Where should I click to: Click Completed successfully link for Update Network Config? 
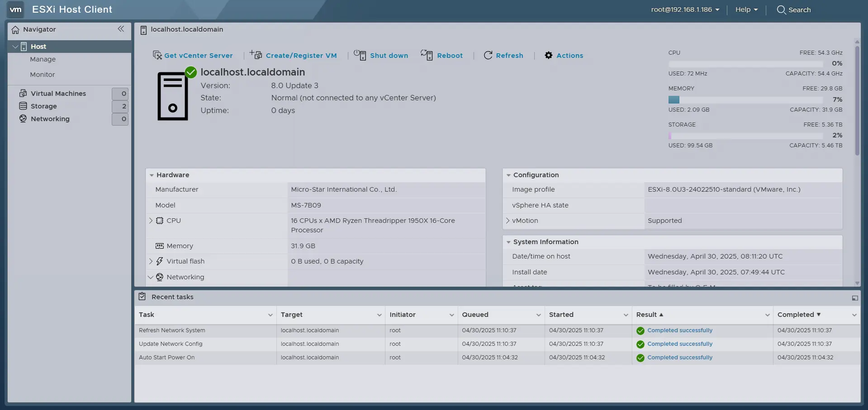coord(680,344)
